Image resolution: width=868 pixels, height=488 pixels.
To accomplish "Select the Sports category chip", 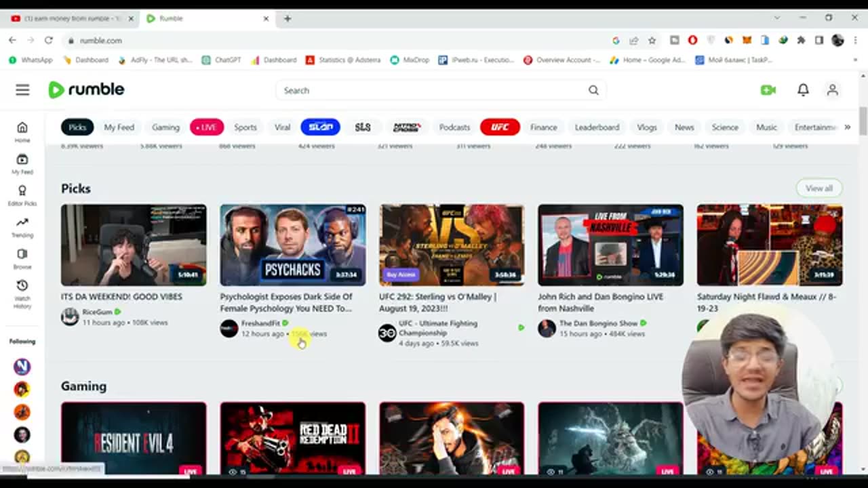I will [x=245, y=127].
